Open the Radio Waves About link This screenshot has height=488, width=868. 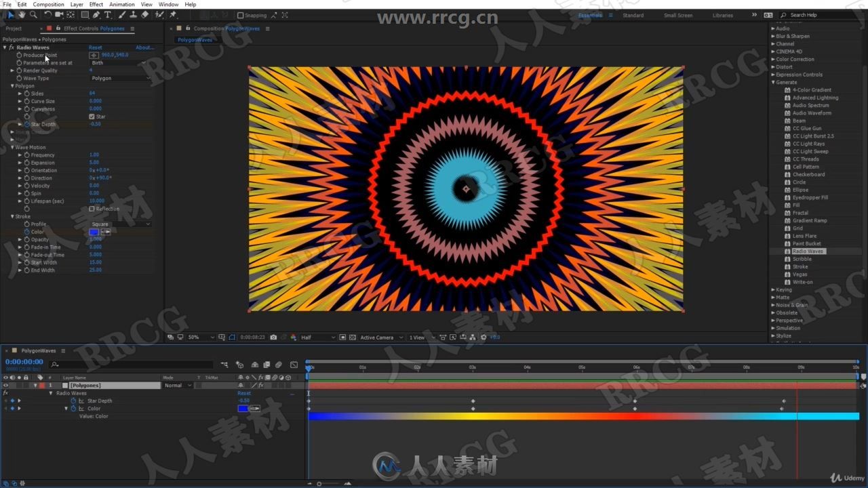144,47
